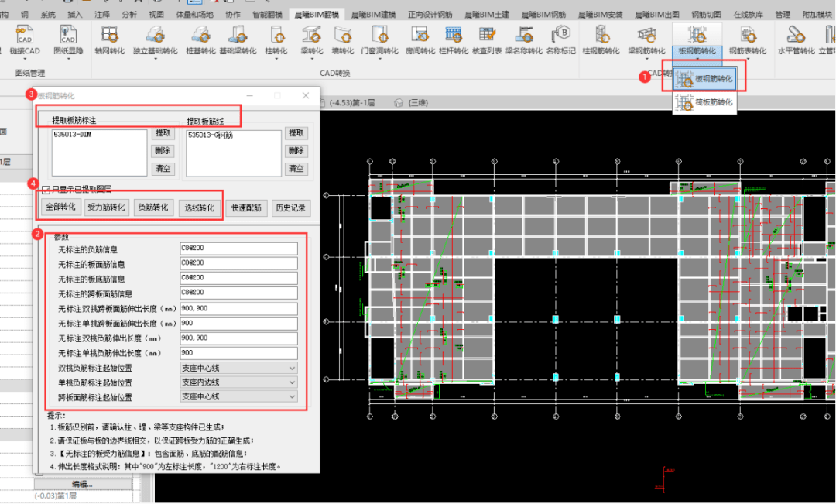This screenshot has width=836, height=504.
Task: Open 双挑负筋标注起始位置 dropdown
Action: (x=238, y=368)
